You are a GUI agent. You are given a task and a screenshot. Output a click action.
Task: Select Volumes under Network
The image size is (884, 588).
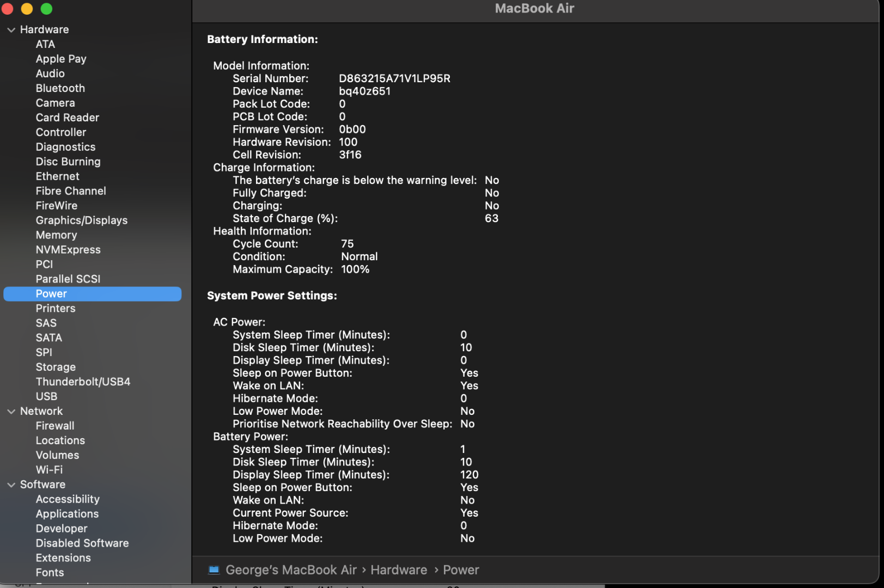tap(57, 456)
